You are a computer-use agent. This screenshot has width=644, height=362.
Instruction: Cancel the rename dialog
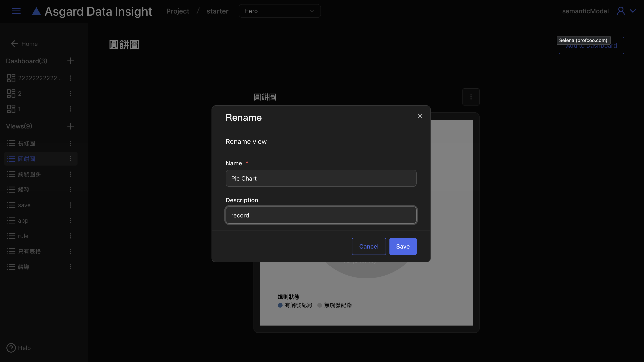click(x=369, y=246)
